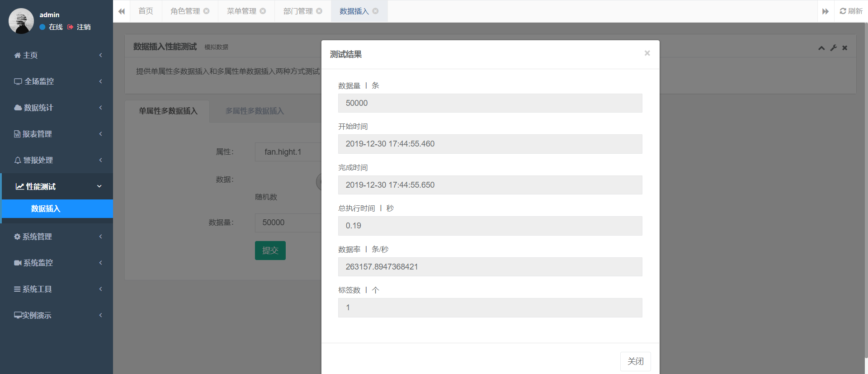Click the 刷新 refresh icon
The height and width of the screenshot is (374, 868).
(851, 11)
